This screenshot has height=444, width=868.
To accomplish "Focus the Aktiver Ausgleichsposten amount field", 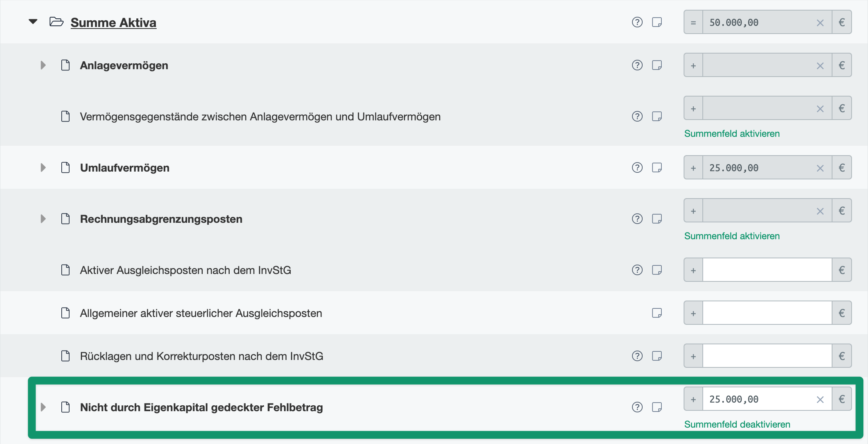I will (x=767, y=270).
